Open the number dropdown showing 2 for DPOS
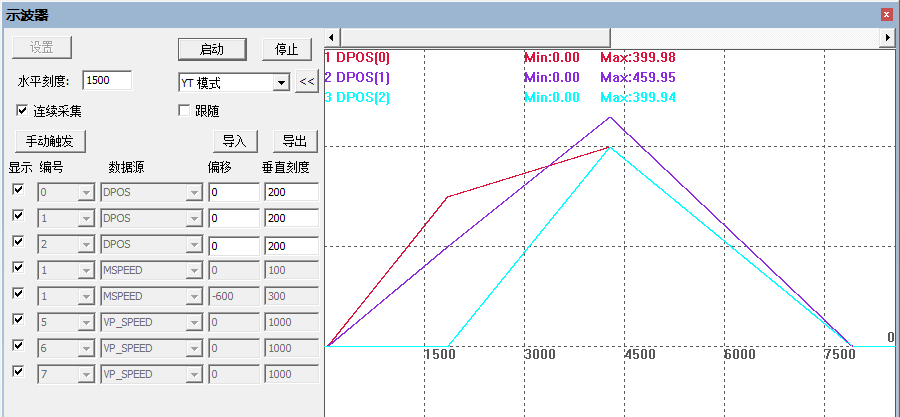The image size is (900, 417). tap(86, 245)
